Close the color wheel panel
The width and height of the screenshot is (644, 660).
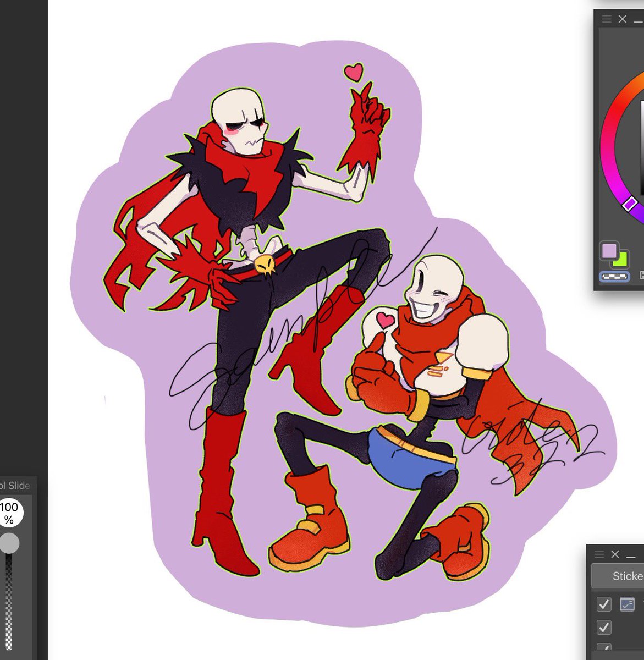tap(623, 19)
